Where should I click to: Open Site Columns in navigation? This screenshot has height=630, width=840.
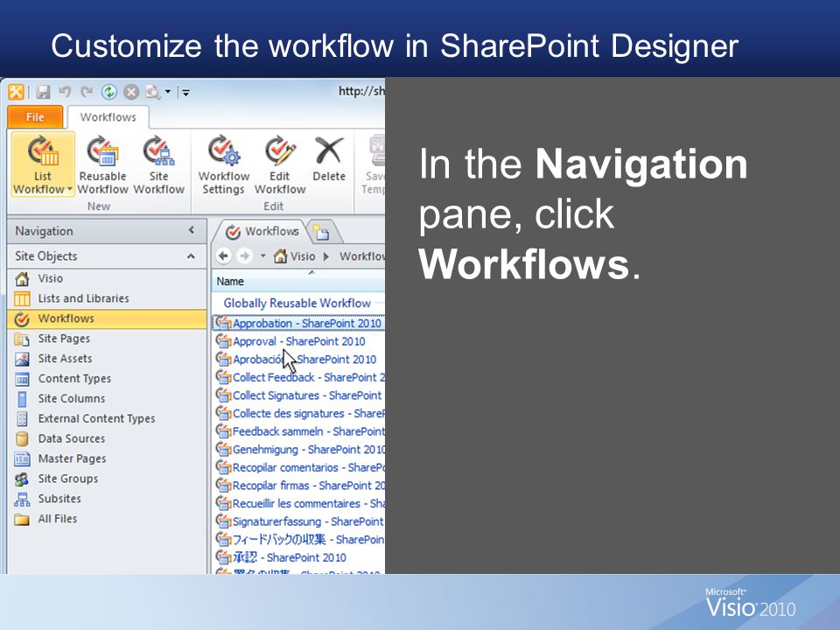(107, 399)
